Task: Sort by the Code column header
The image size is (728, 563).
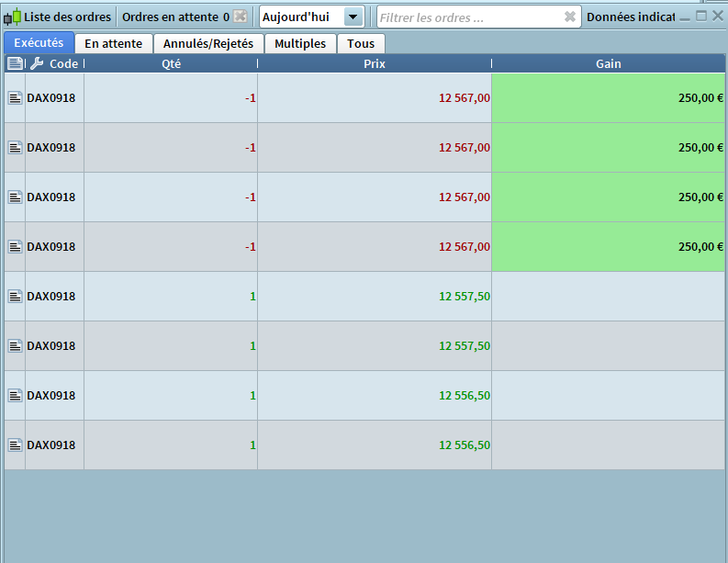Action: [x=63, y=63]
